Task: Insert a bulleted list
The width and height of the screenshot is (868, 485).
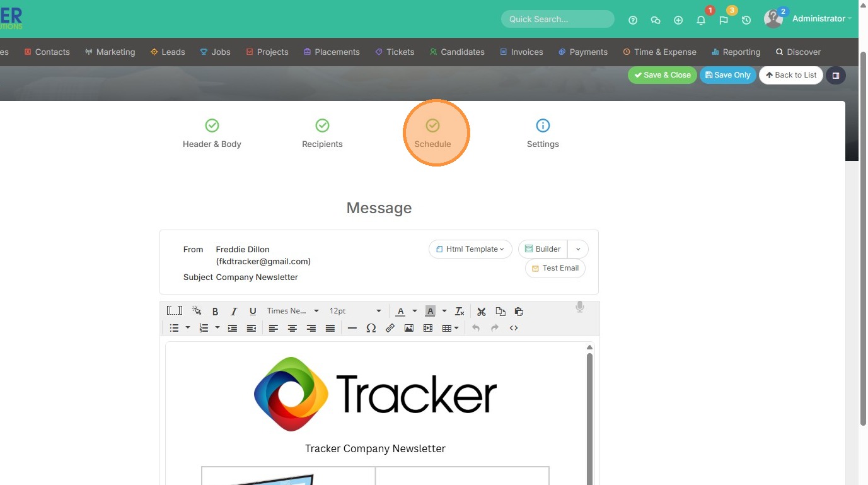Action: coord(175,328)
